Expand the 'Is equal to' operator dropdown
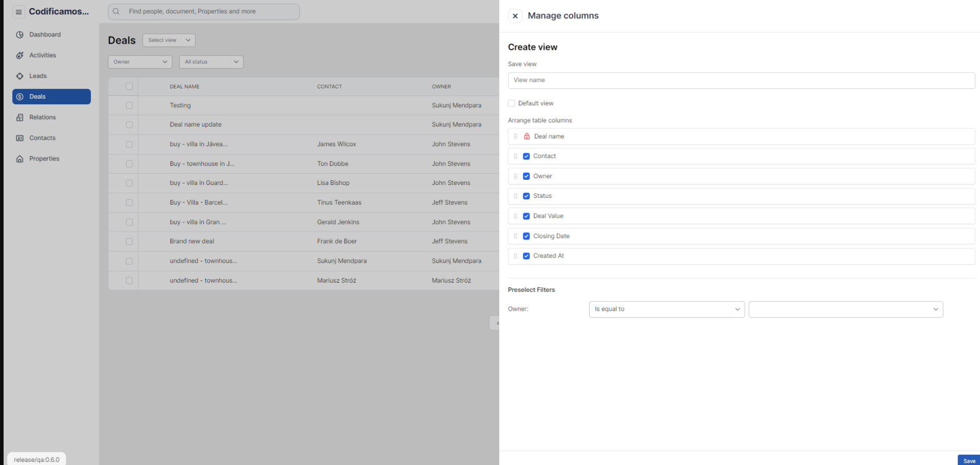The height and width of the screenshot is (465, 980). [666, 309]
